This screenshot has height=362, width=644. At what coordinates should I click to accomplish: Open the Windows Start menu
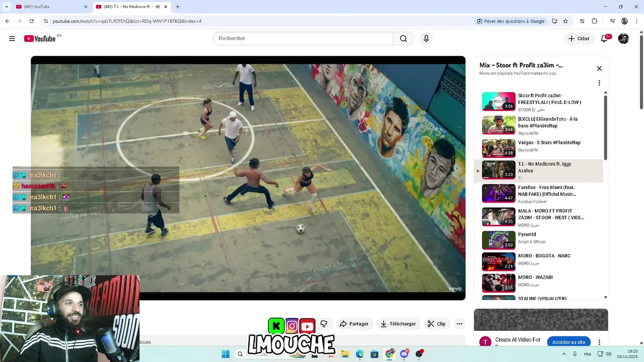click(x=225, y=354)
